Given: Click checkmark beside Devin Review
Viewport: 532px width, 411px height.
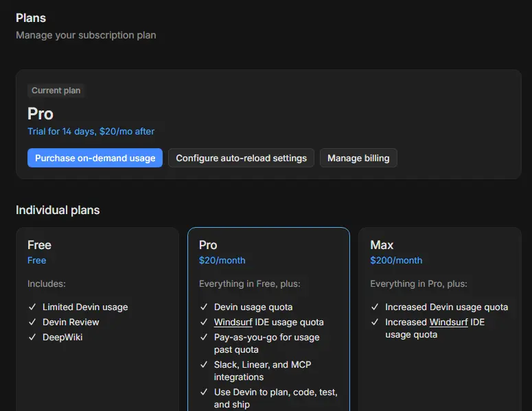Looking at the screenshot, I should click(32, 322).
